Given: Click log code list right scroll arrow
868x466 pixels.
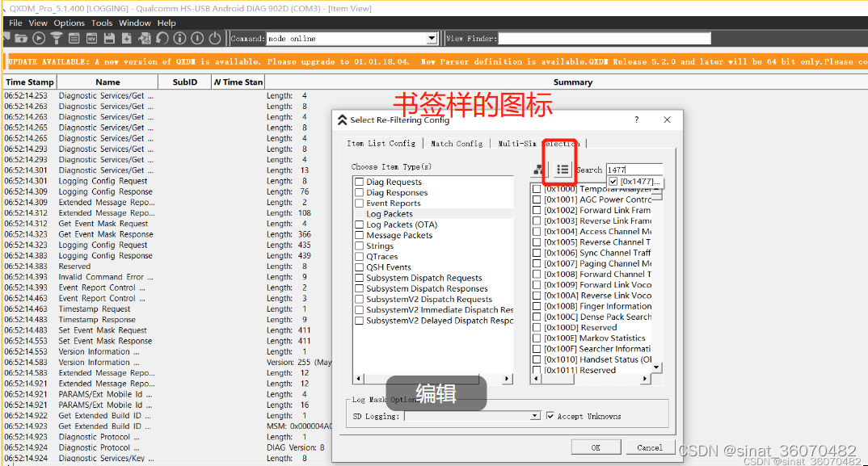Looking at the screenshot, I should (644, 379).
